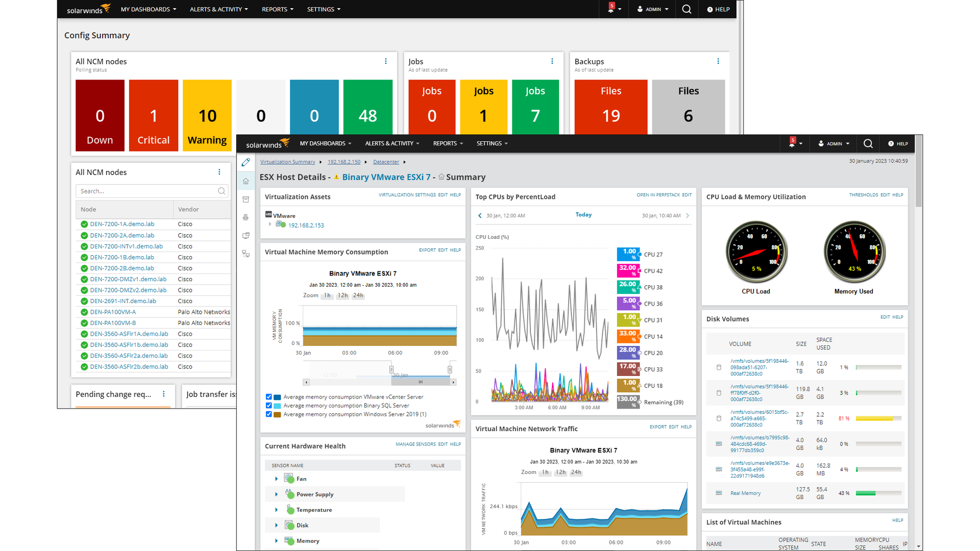Expand the 192.168.2.153 virtualization asset
The image size is (980, 551).
(270, 224)
